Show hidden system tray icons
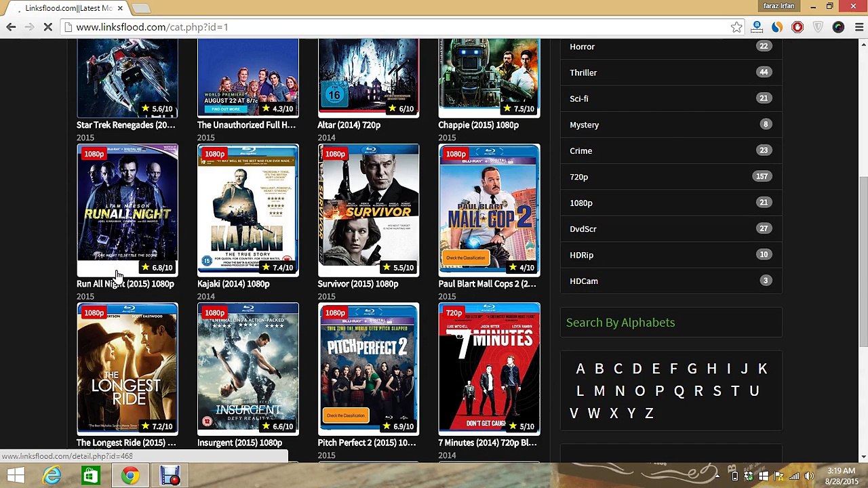868x488 pixels. click(x=717, y=476)
